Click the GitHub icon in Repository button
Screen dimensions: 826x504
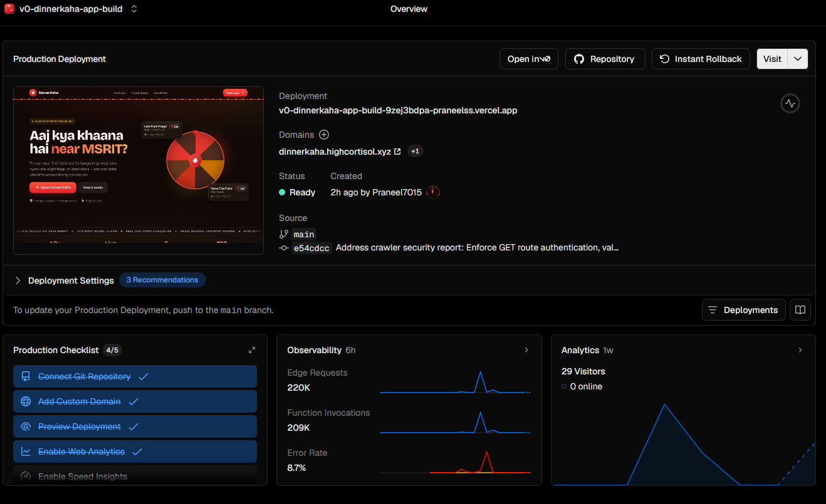[x=578, y=59]
